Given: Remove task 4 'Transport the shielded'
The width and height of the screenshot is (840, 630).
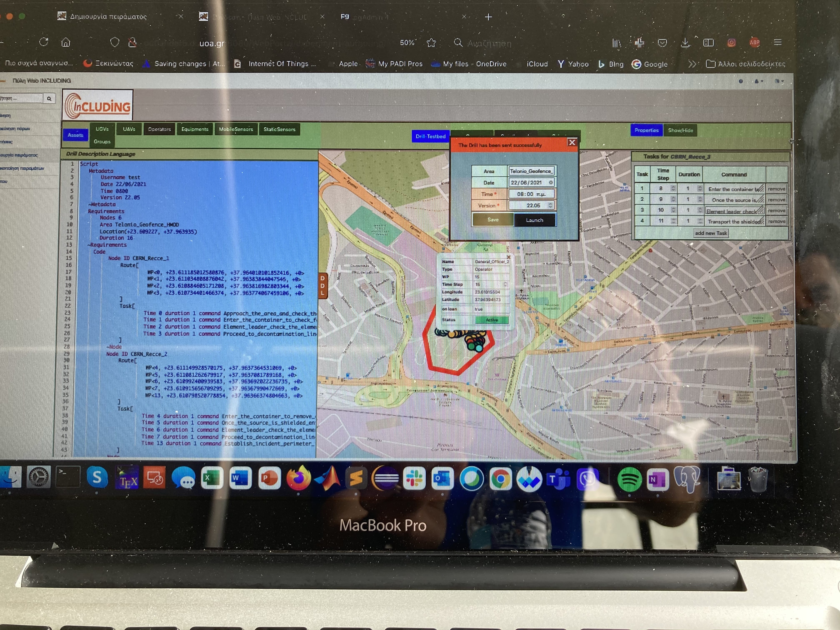Looking at the screenshot, I should [x=776, y=221].
